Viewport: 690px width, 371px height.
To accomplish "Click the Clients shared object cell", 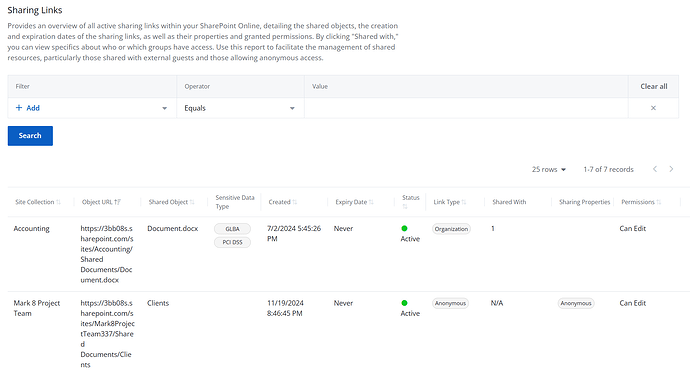I will tap(158, 303).
